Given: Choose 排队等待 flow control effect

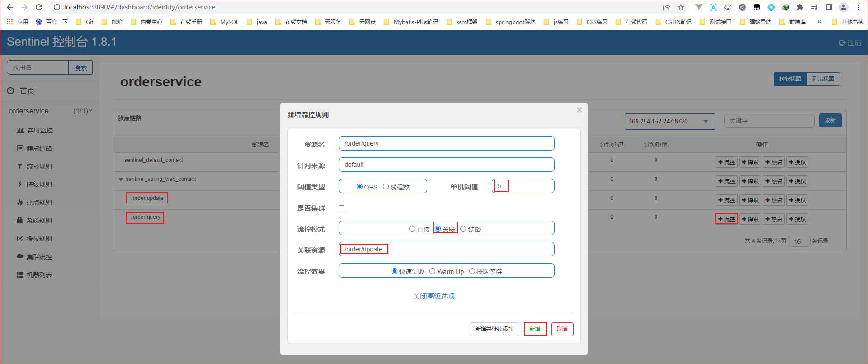Looking at the screenshot, I should coord(472,271).
